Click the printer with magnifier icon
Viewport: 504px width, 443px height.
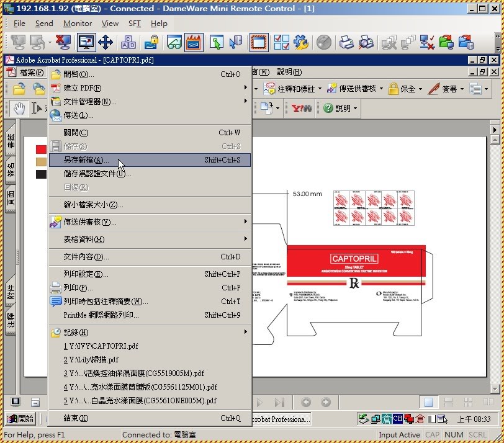pyautogui.click(x=366, y=42)
